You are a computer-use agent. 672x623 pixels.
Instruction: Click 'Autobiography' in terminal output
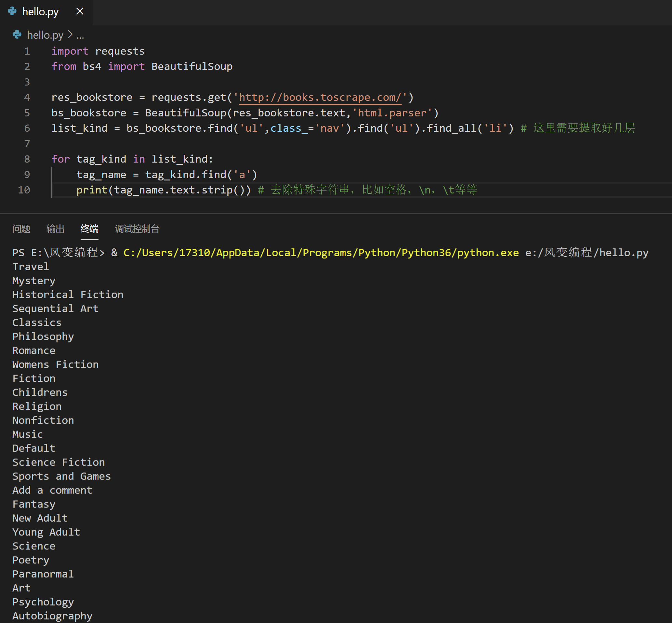click(x=52, y=616)
